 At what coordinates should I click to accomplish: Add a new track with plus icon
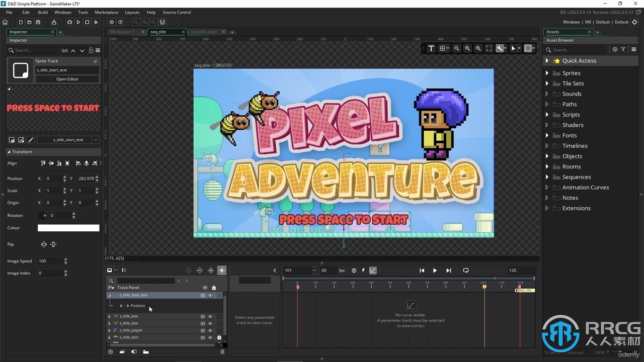point(111,352)
